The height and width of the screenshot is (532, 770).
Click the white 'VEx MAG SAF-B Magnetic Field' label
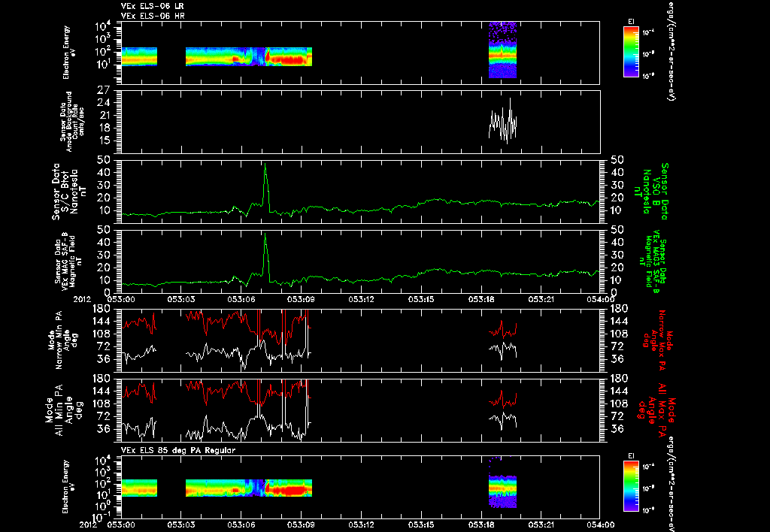68,261
